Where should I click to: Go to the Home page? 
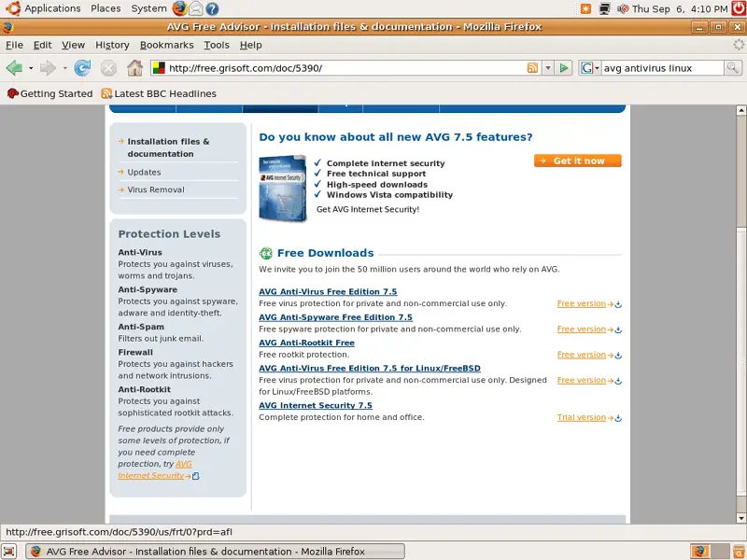pyautogui.click(x=134, y=68)
